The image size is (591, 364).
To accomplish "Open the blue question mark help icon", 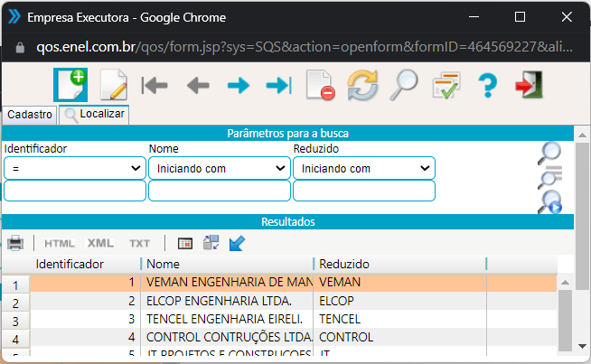I will (x=488, y=86).
